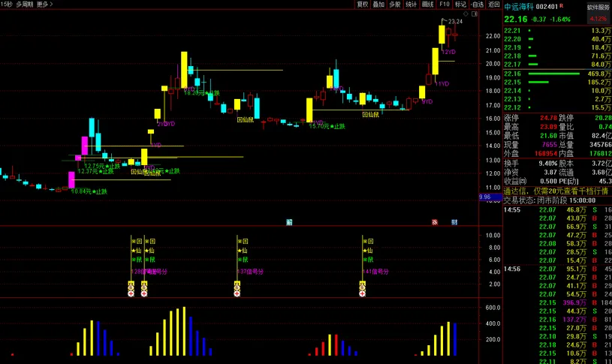Click the blue 财 marker icon
This screenshot has width=612, height=364.
coord(454,222)
